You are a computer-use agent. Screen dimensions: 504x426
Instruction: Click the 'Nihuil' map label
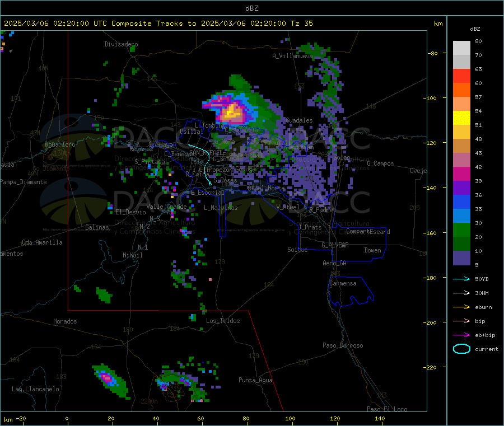coord(132,255)
